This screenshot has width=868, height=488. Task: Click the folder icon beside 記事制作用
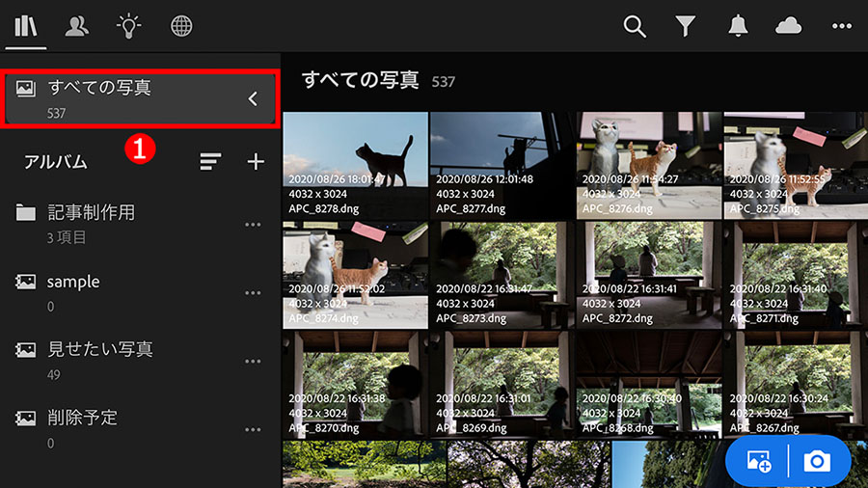point(25,212)
